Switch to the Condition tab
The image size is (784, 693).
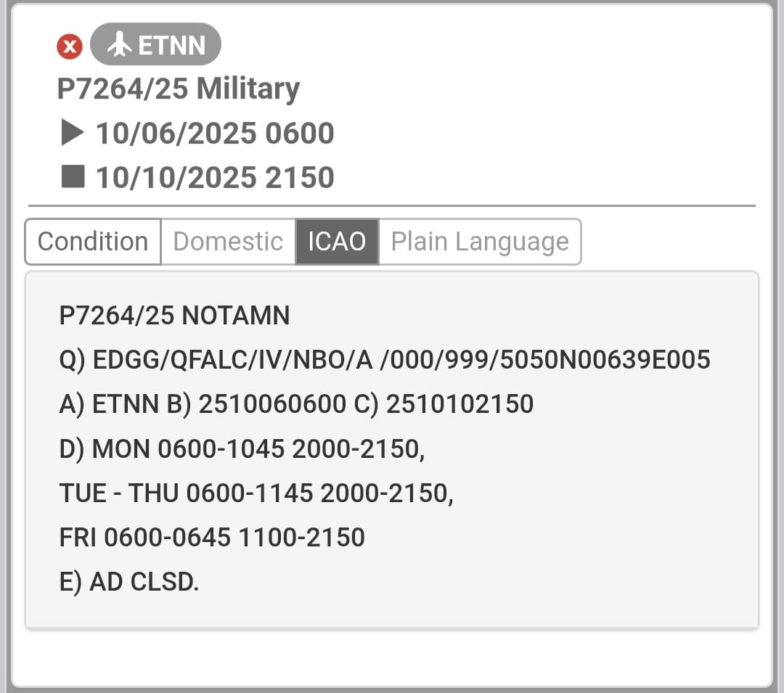tap(93, 242)
